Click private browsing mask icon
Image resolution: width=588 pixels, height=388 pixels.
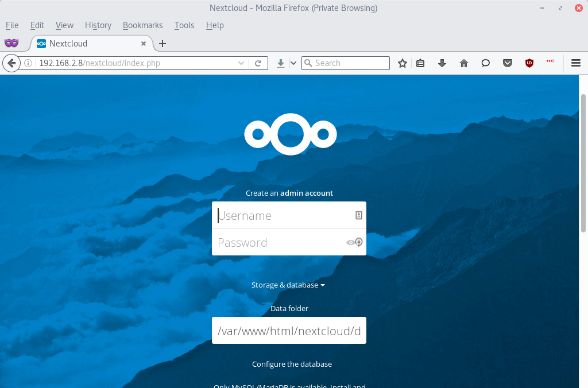tap(11, 43)
